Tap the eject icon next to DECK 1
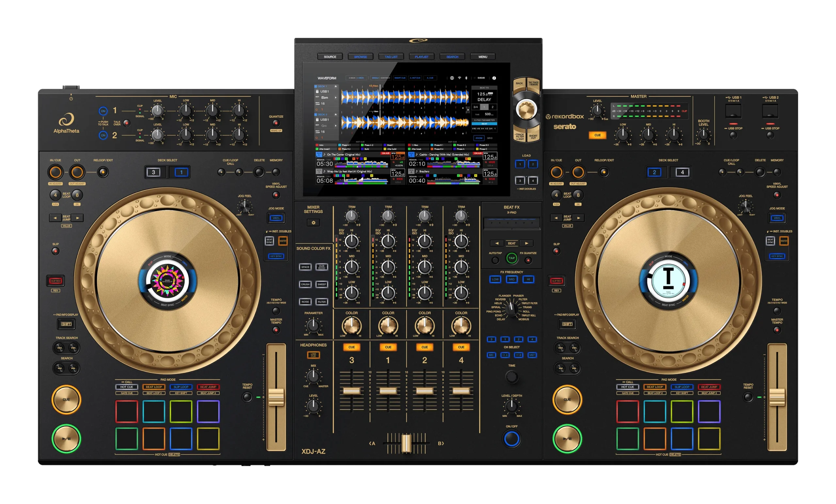The image size is (836, 504). pyautogui.click(x=336, y=87)
